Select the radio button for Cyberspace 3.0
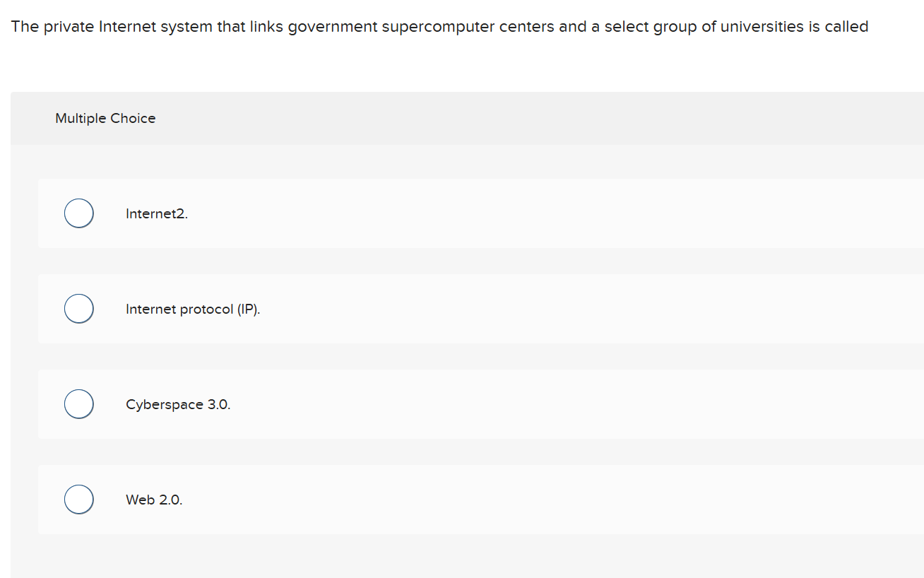The width and height of the screenshot is (924, 578). coord(78,403)
